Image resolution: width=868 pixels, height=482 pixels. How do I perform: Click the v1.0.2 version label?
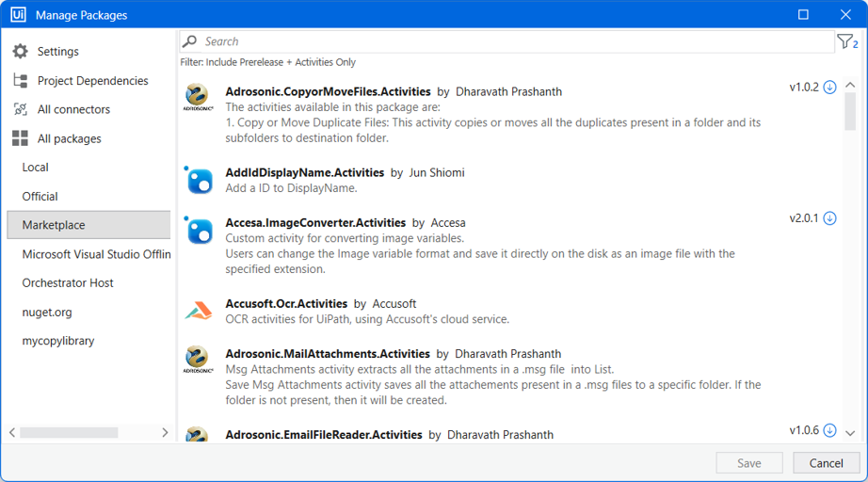[804, 87]
